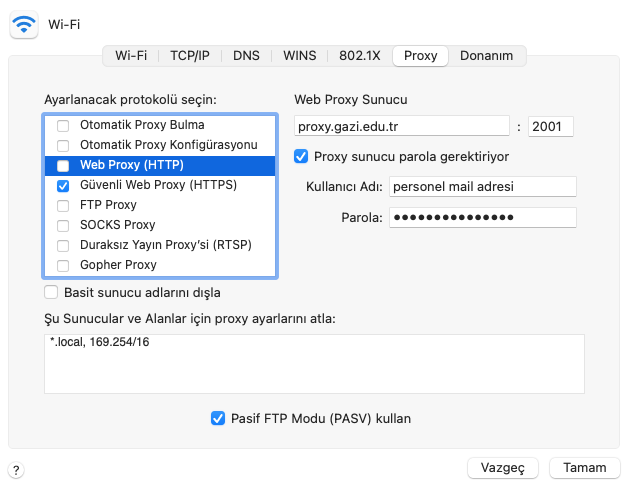Select the Güvenli Web Proxy (HTTPS) label
The height and width of the screenshot is (487, 639).
pos(158,185)
